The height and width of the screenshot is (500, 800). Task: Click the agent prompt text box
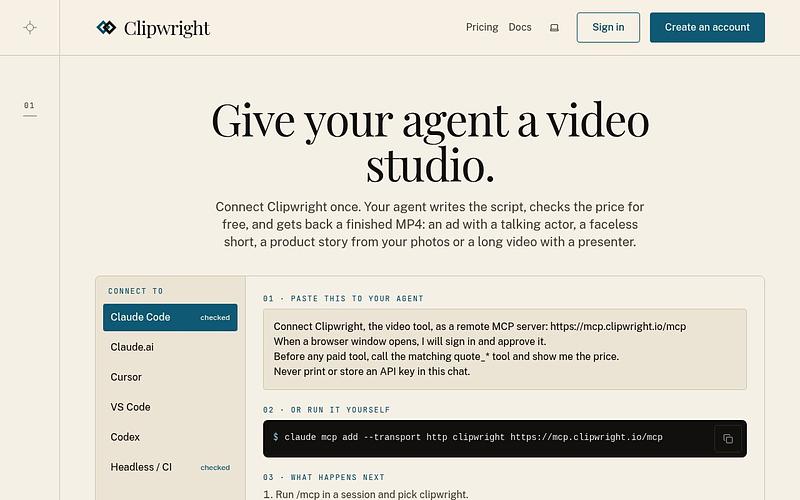505,349
